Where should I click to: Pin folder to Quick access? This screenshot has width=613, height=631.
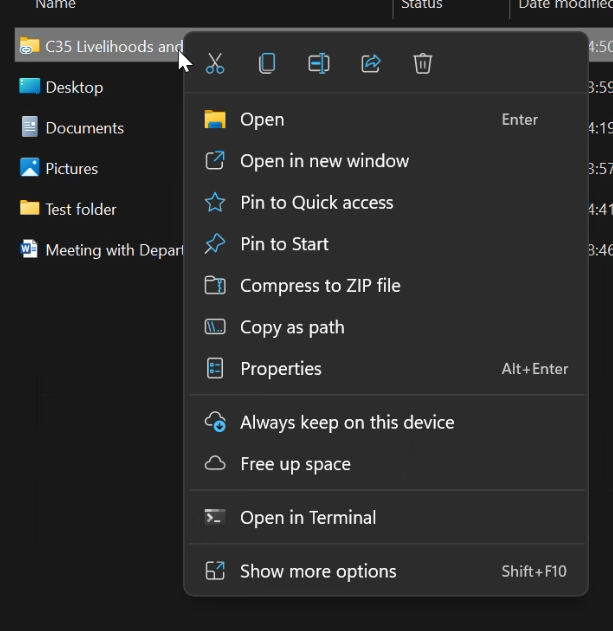pos(316,203)
